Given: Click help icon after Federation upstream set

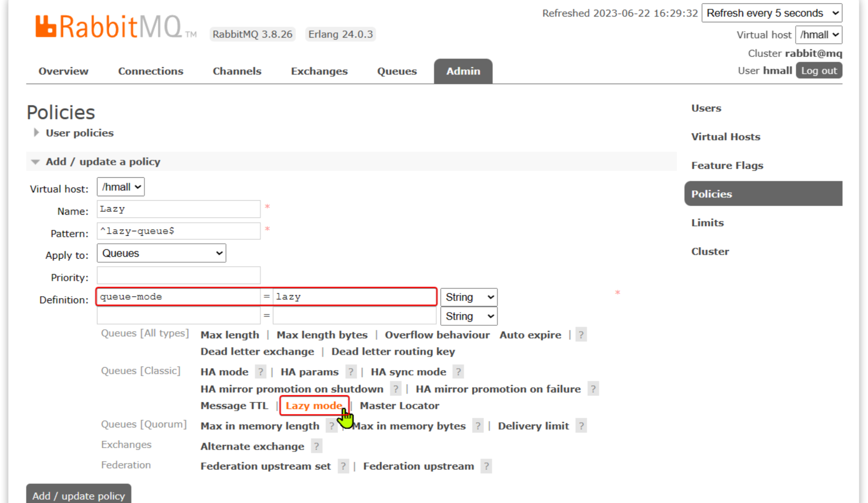Looking at the screenshot, I should [x=343, y=466].
